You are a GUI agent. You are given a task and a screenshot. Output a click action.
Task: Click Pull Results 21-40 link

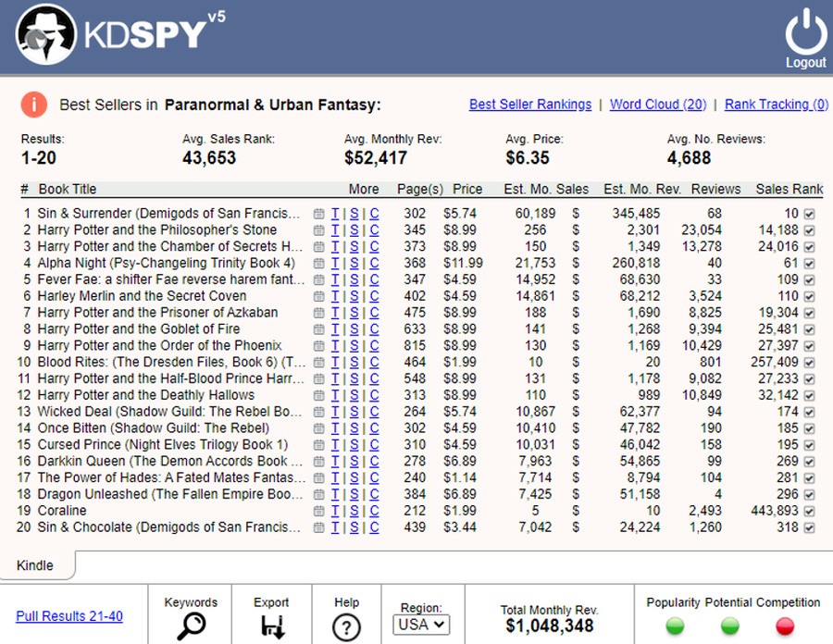pyautogui.click(x=69, y=616)
